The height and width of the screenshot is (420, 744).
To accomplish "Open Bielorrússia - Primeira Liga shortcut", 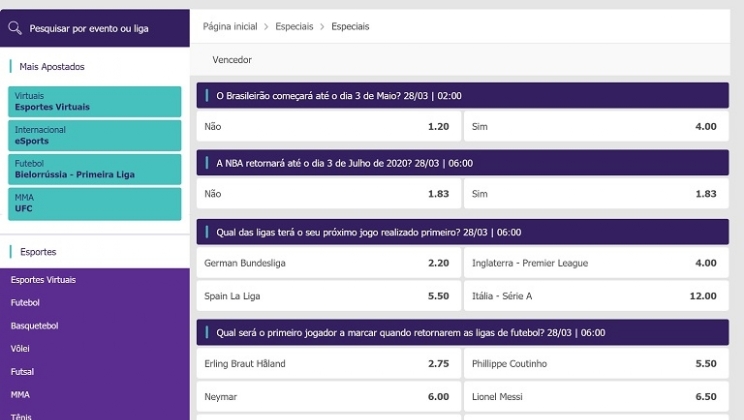I will coord(95,170).
